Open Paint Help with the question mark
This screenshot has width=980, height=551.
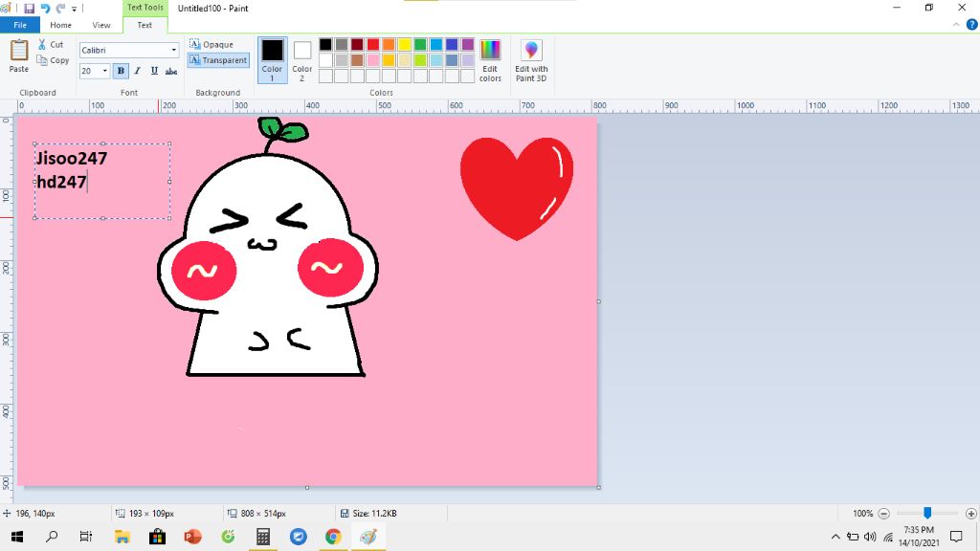(x=972, y=25)
